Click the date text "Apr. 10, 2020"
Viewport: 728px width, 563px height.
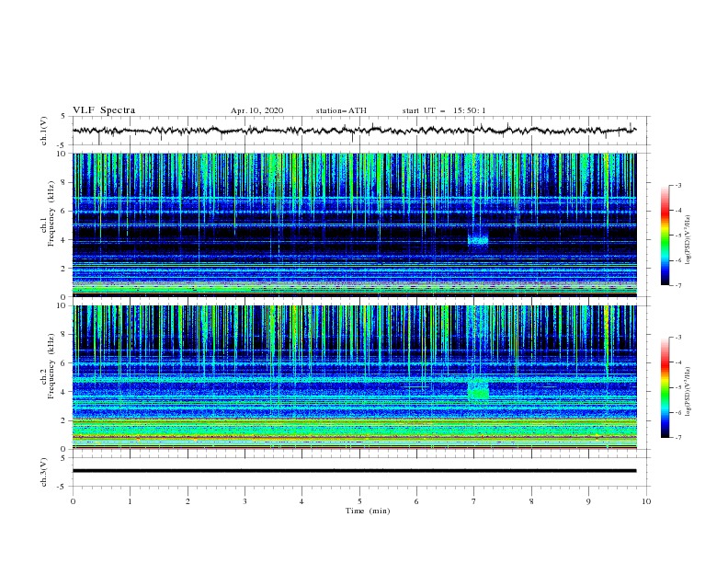256,110
